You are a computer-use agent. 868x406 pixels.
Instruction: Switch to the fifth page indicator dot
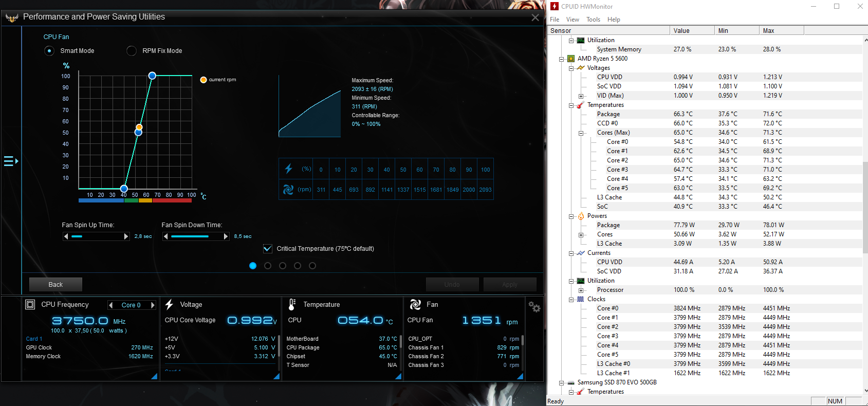(x=312, y=266)
